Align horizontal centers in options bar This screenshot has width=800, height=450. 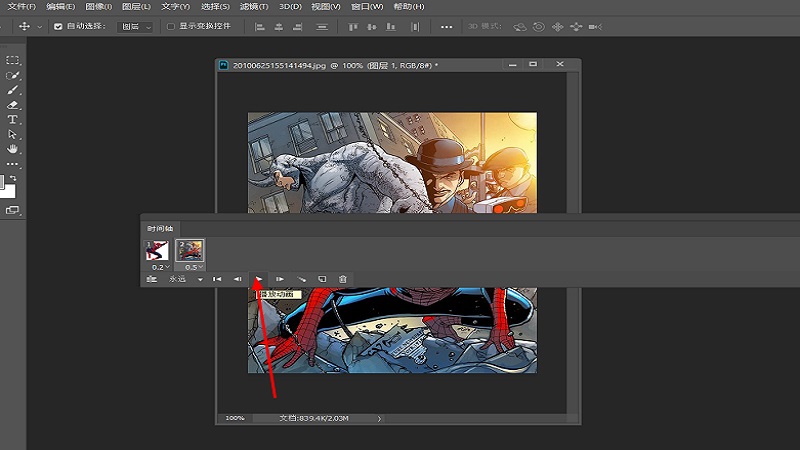[279, 27]
